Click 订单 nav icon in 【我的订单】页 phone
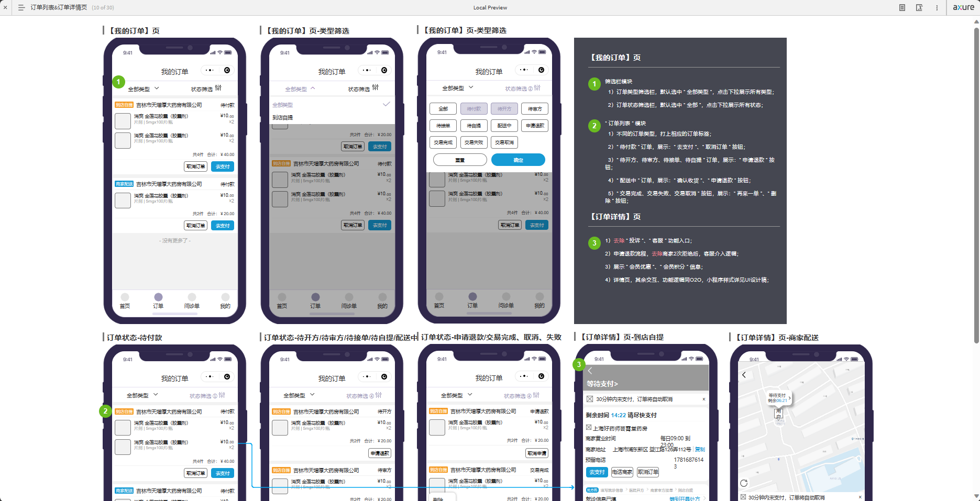The width and height of the screenshot is (980, 501). point(158,297)
